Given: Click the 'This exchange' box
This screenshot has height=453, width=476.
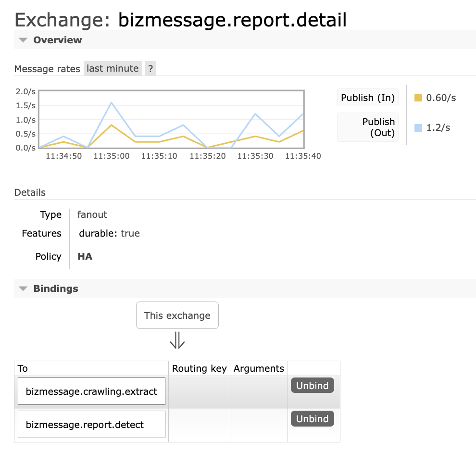Looking at the screenshot, I should [177, 315].
